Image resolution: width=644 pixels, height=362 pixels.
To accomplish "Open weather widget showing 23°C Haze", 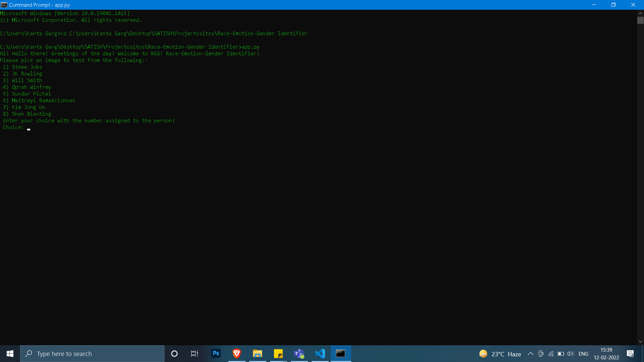I will 500,354.
